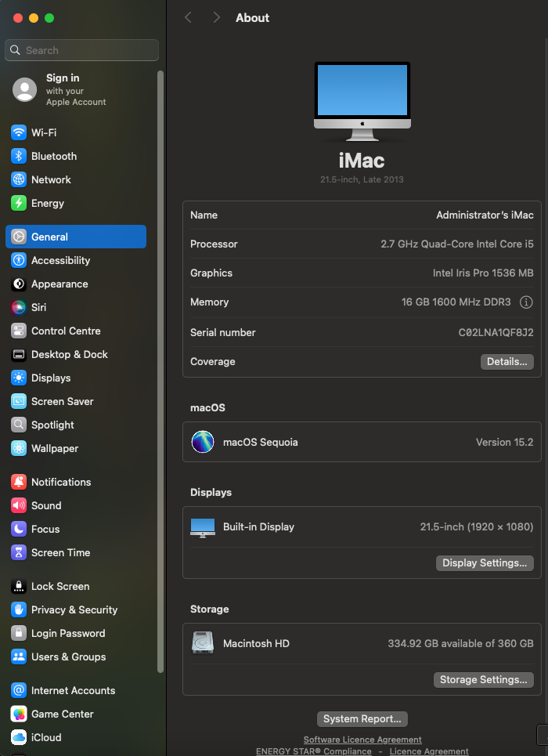Viewport: 548px width, 756px height.
Task: Open Storage Settings button
Action: (x=484, y=680)
